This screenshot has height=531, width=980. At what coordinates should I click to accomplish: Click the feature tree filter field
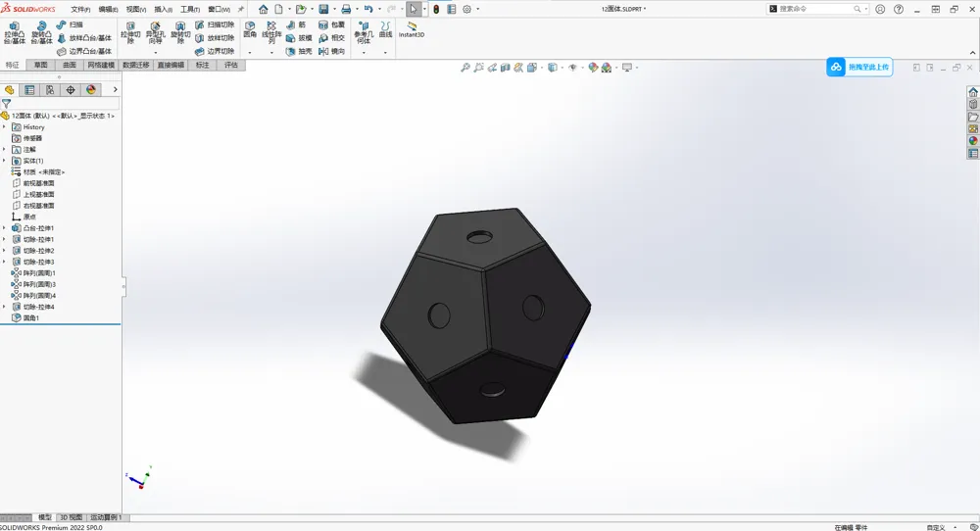pyautogui.click(x=61, y=104)
